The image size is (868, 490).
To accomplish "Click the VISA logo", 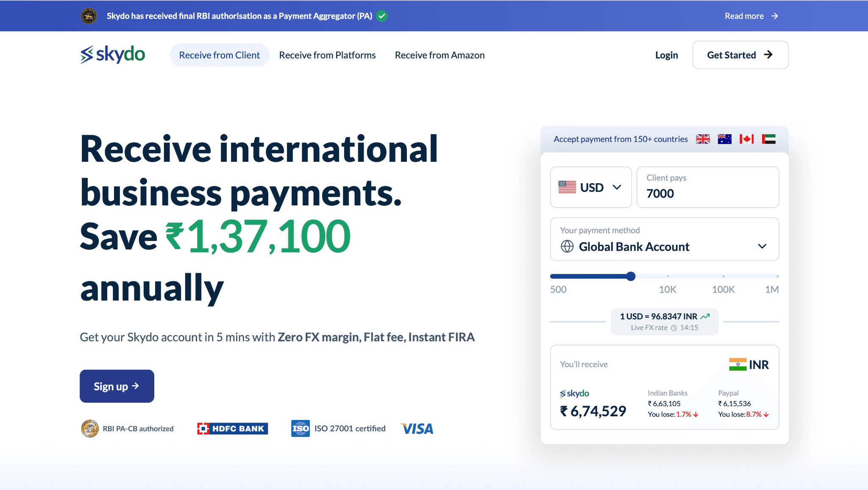I will tap(417, 429).
